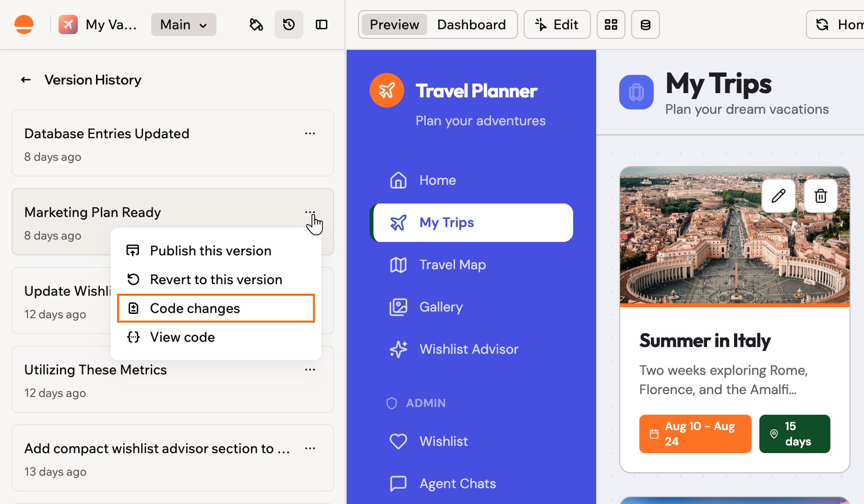Click the Travel Planner airplane logo

click(x=387, y=90)
